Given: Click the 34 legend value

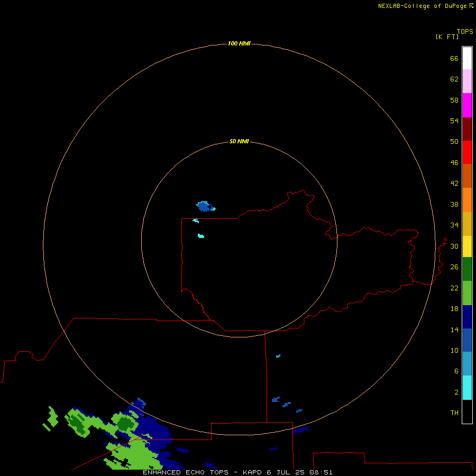Looking at the screenshot, I should (x=454, y=225).
